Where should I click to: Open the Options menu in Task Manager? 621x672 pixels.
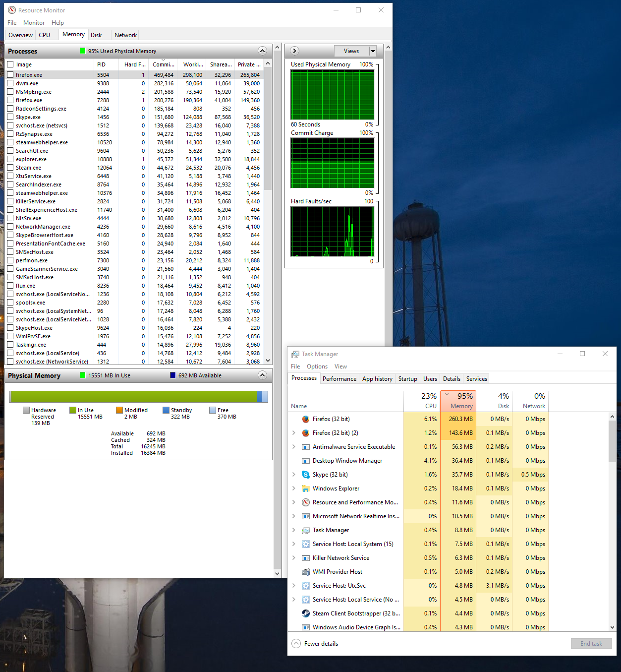pos(317,367)
